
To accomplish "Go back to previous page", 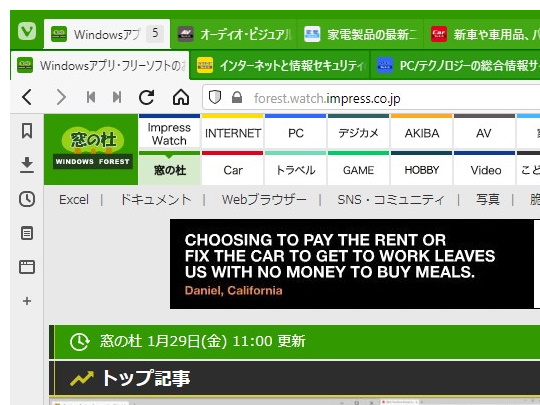I will (x=27, y=97).
